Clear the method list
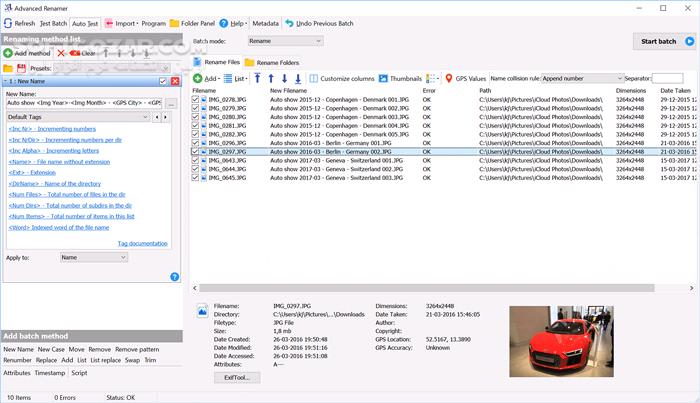The image size is (700, 403). coord(83,53)
